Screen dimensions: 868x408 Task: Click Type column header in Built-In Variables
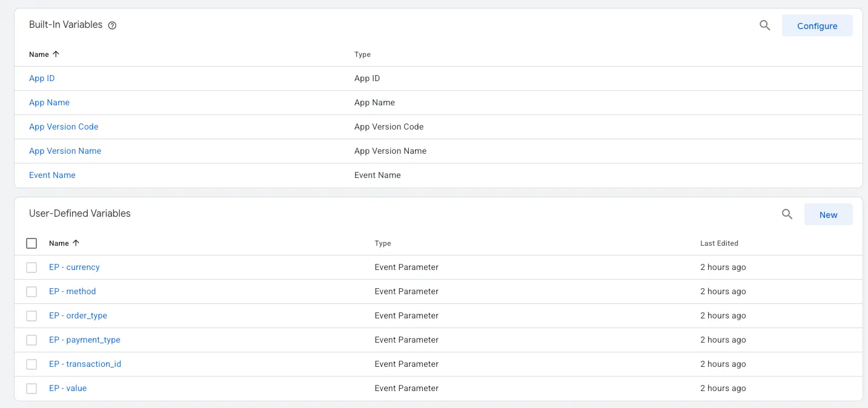click(x=362, y=54)
